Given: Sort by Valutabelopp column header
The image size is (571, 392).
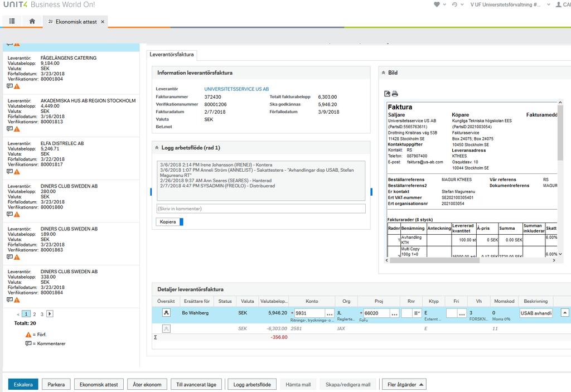Looking at the screenshot, I should tap(273, 301).
